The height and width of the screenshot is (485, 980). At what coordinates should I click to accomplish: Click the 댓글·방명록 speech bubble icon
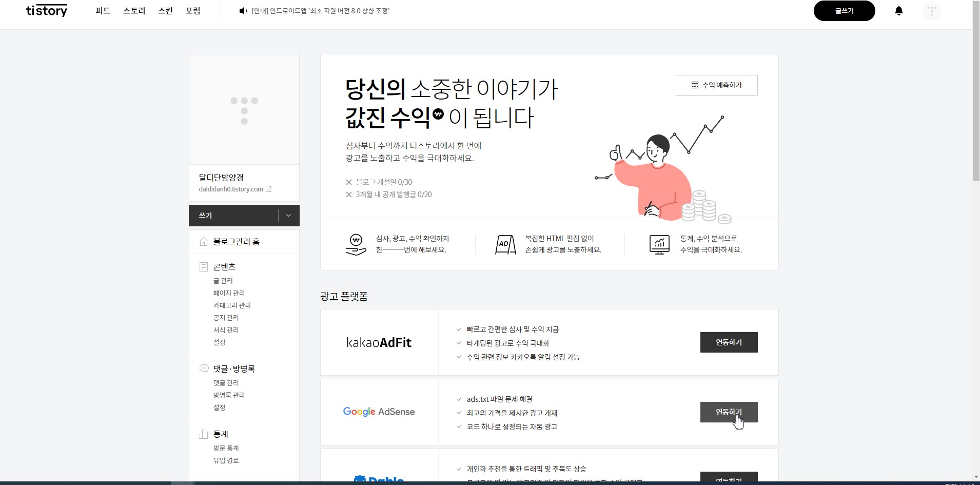[x=204, y=368]
